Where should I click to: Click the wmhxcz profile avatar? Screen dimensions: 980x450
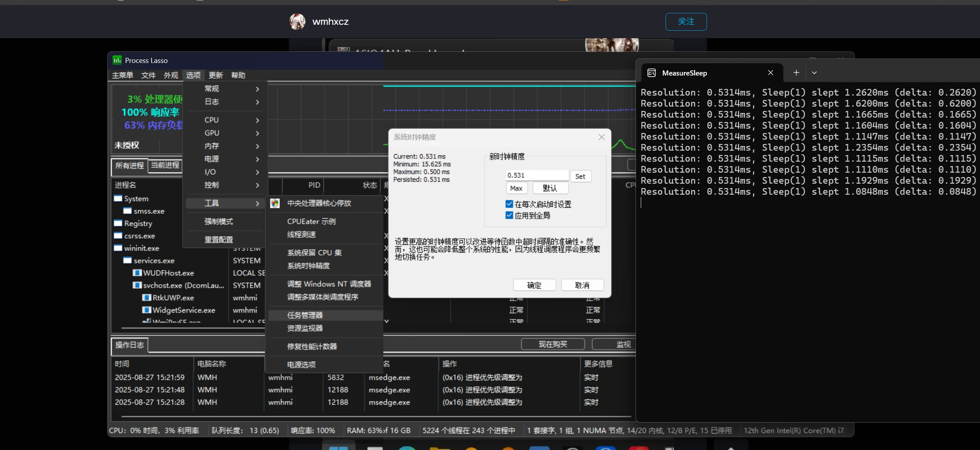click(298, 22)
